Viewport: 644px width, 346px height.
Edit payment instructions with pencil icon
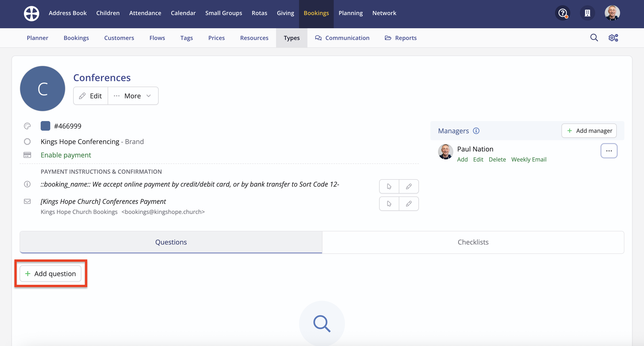pos(409,186)
